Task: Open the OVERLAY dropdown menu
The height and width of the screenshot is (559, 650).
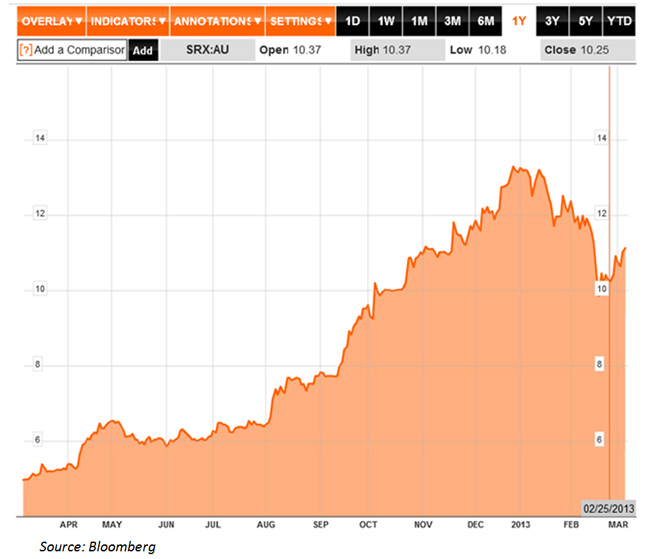Action: (51, 21)
